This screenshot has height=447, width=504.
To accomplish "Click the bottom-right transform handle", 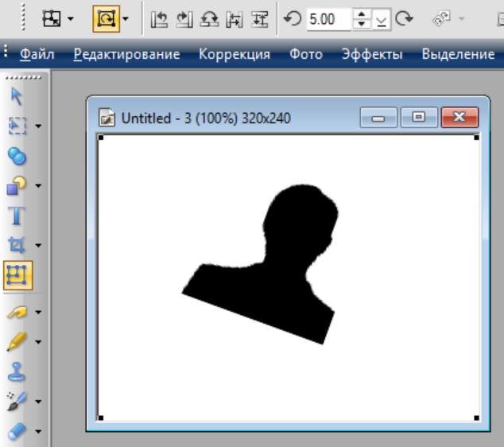I will click(x=477, y=418).
